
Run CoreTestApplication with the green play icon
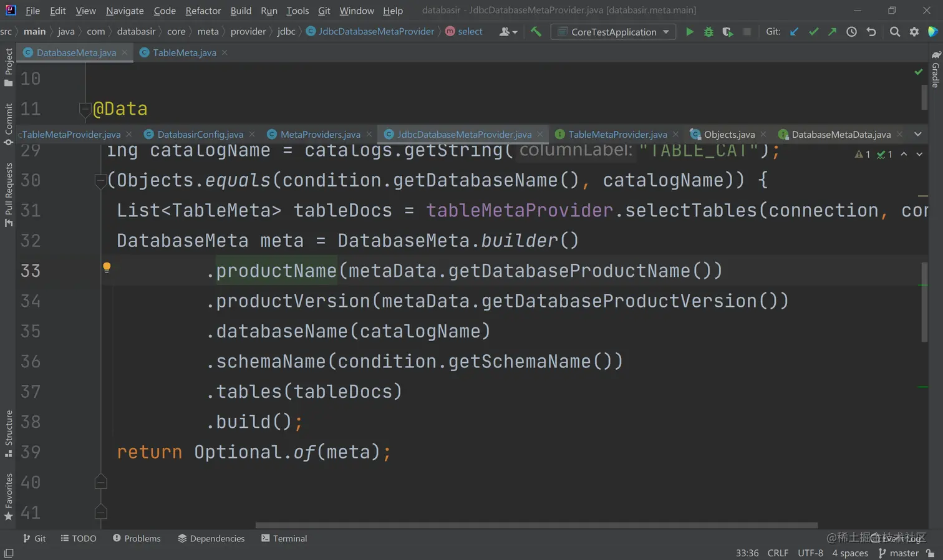pyautogui.click(x=689, y=32)
